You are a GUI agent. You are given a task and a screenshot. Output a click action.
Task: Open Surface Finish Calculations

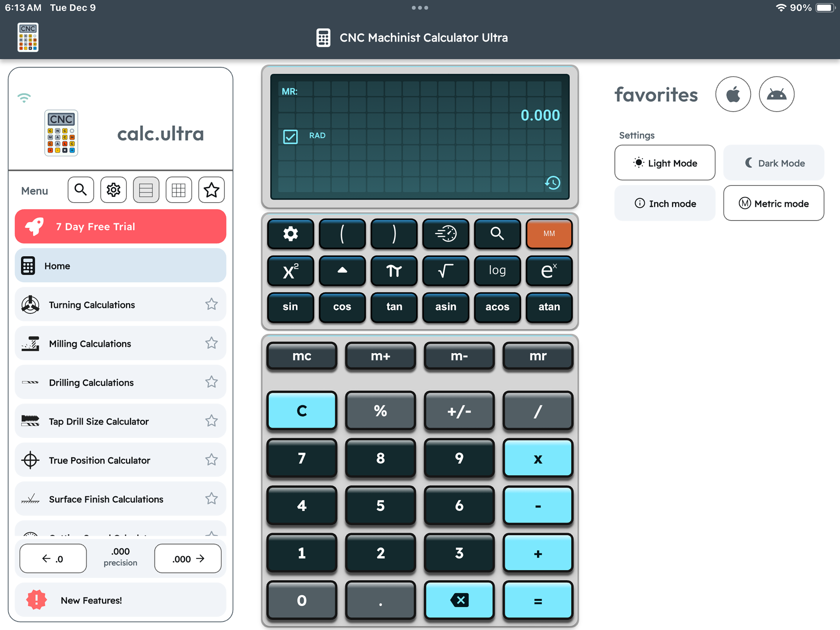coord(120,499)
